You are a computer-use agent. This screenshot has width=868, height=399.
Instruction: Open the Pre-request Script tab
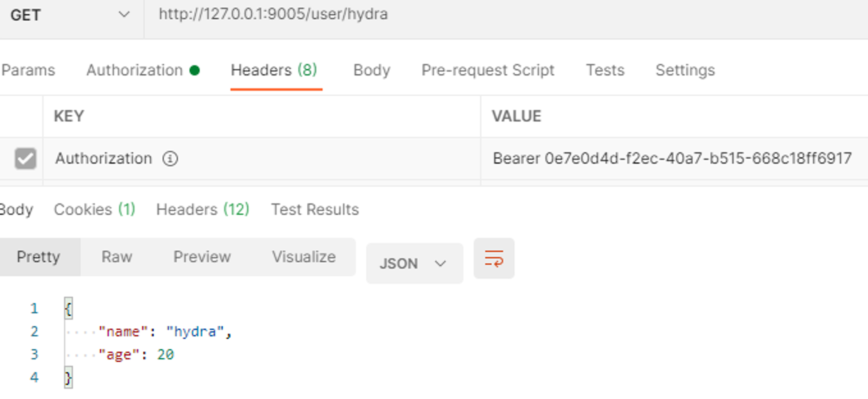(x=488, y=70)
